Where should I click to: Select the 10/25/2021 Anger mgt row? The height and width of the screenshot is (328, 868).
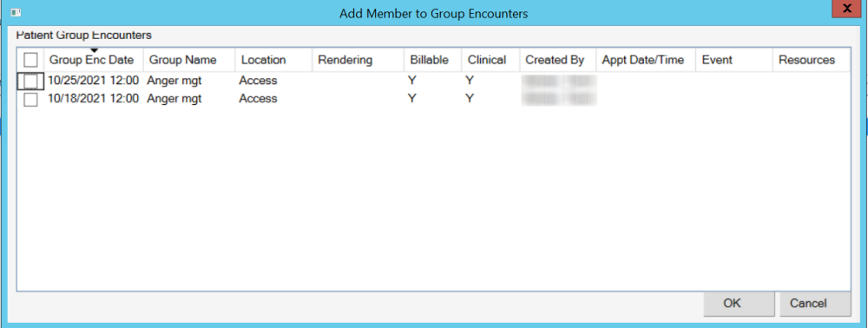(433, 81)
